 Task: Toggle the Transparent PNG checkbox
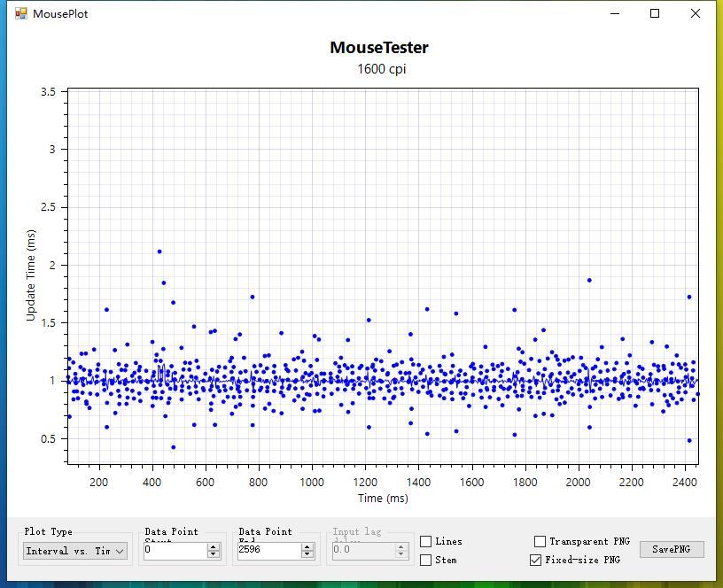pos(540,541)
